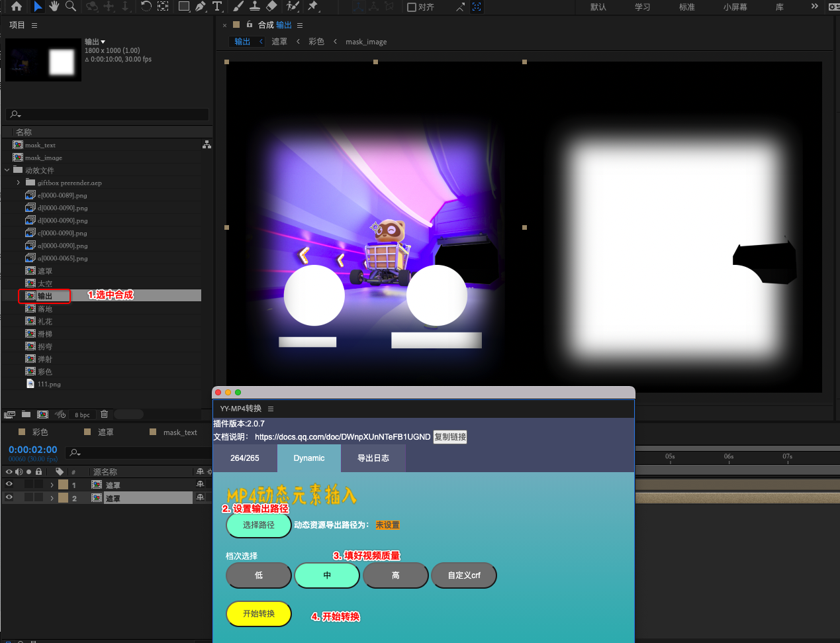This screenshot has width=840, height=643.
Task: Click the yellow 开始转换 button
Action: point(259,614)
